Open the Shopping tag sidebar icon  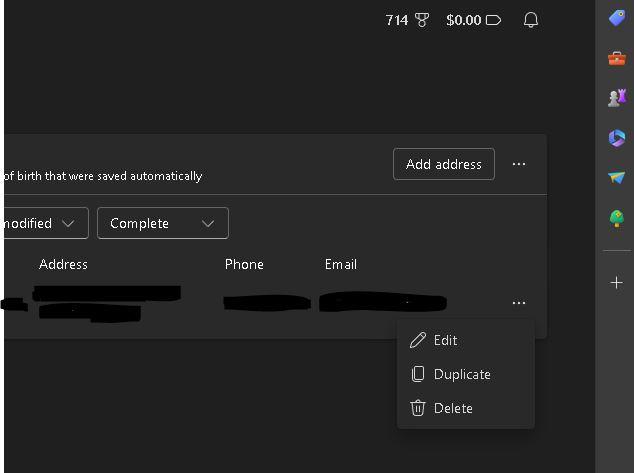pyautogui.click(x=617, y=18)
